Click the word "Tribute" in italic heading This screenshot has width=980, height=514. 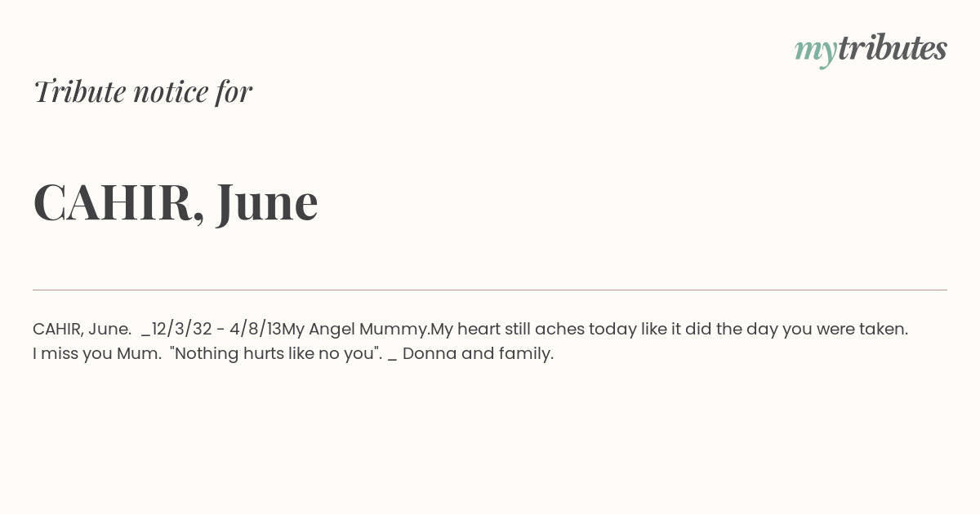point(79,91)
